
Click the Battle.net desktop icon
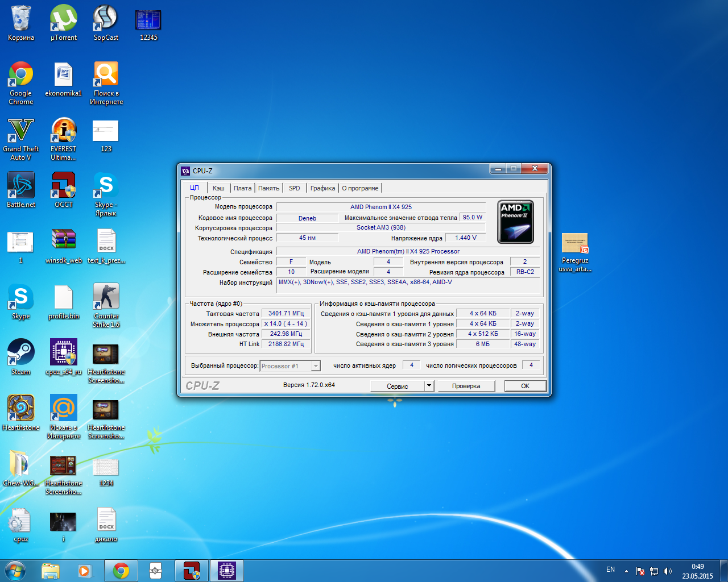tap(21, 186)
